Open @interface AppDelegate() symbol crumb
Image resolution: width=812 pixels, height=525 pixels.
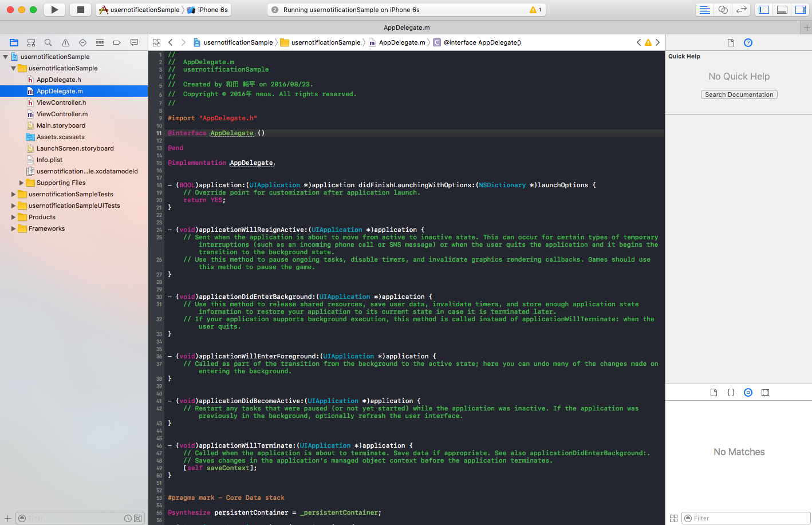[477, 42]
